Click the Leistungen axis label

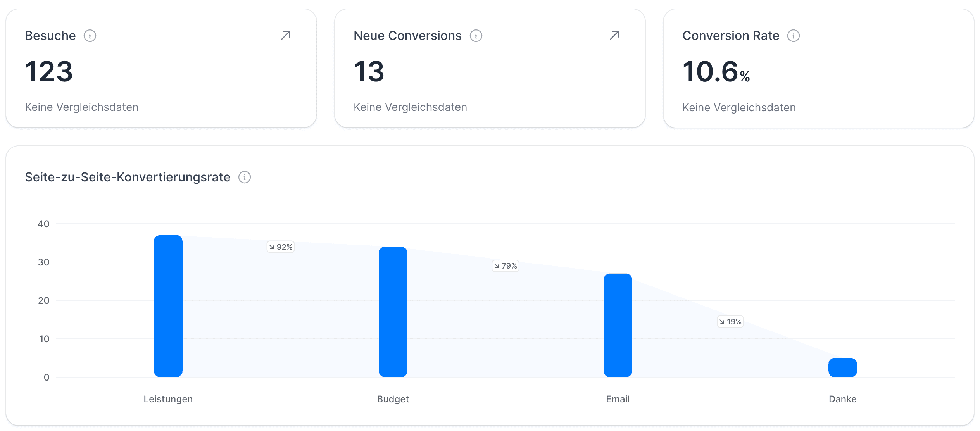pos(168,399)
